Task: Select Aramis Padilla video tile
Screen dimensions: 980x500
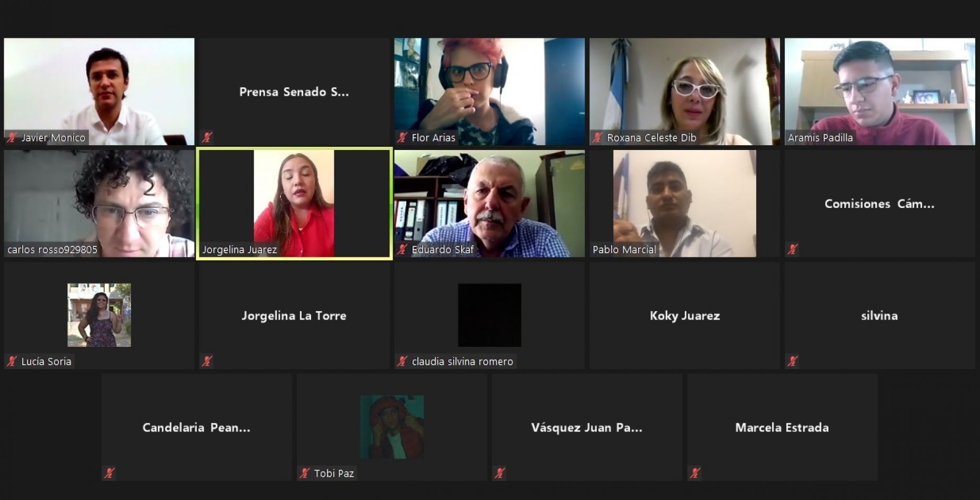Action: tap(879, 92)
